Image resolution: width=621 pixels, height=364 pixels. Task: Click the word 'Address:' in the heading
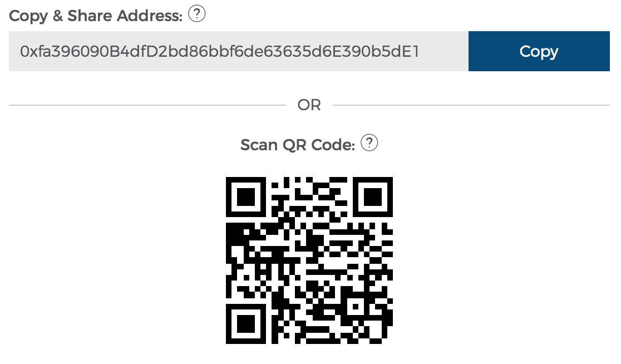(149, 16)
